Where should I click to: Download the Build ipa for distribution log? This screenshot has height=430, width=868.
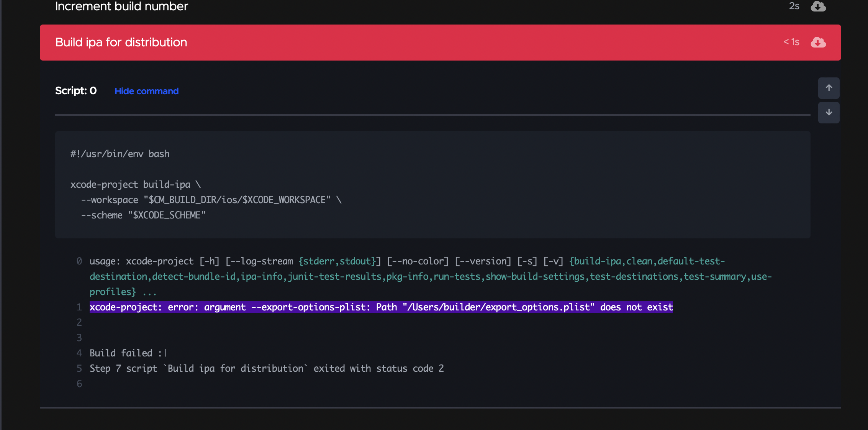point(818,42)
